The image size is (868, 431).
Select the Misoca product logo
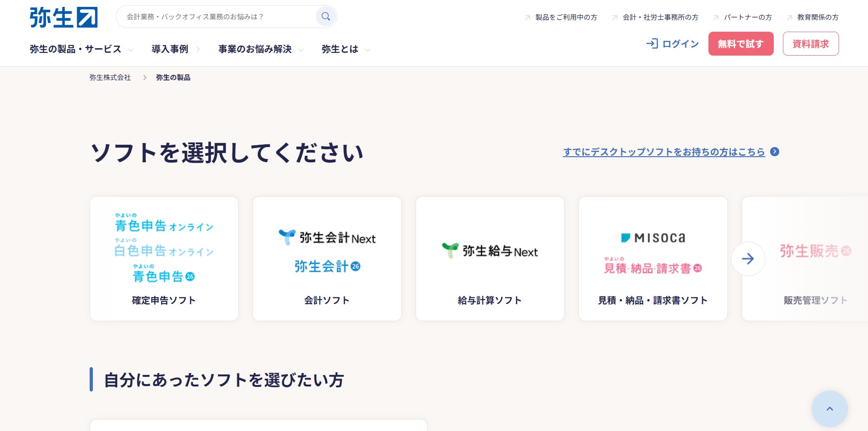[x=653, y=238]
